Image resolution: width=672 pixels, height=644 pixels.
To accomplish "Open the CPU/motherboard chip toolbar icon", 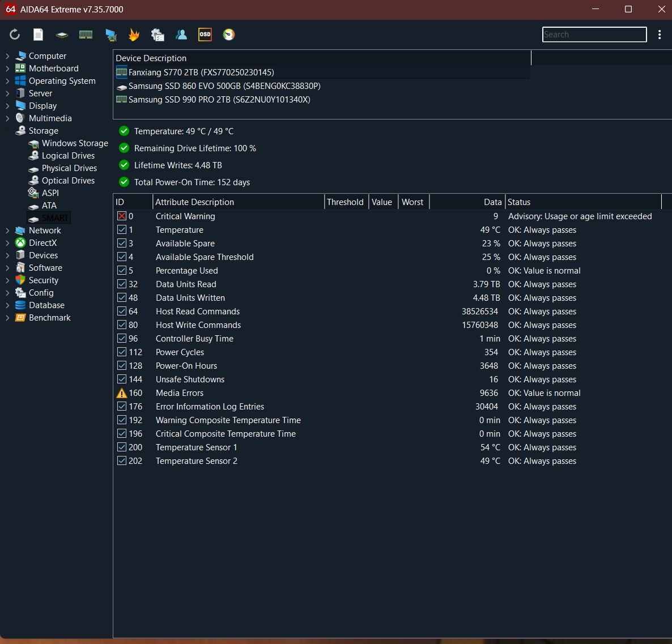I will coord(62,35).
